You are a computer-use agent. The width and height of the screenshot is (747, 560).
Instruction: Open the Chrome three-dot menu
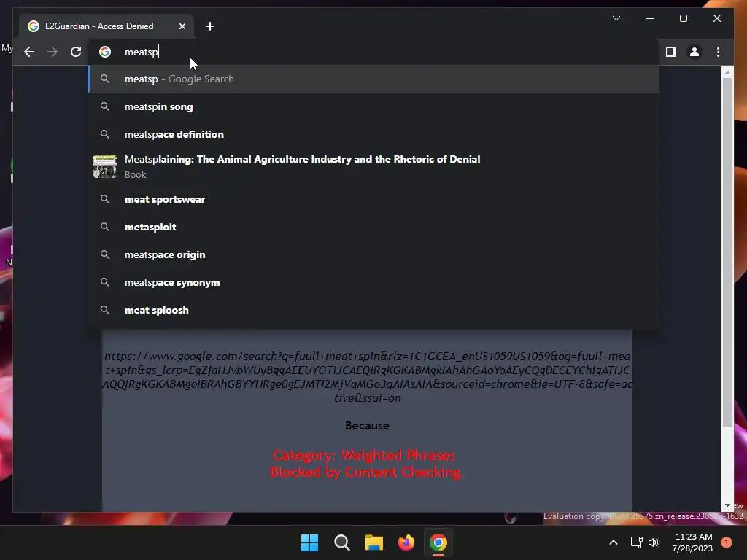718,52
